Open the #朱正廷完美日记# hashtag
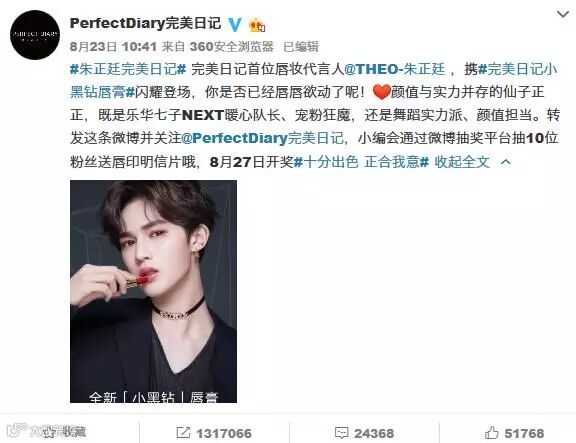The image size is (576, 443). 128,69
